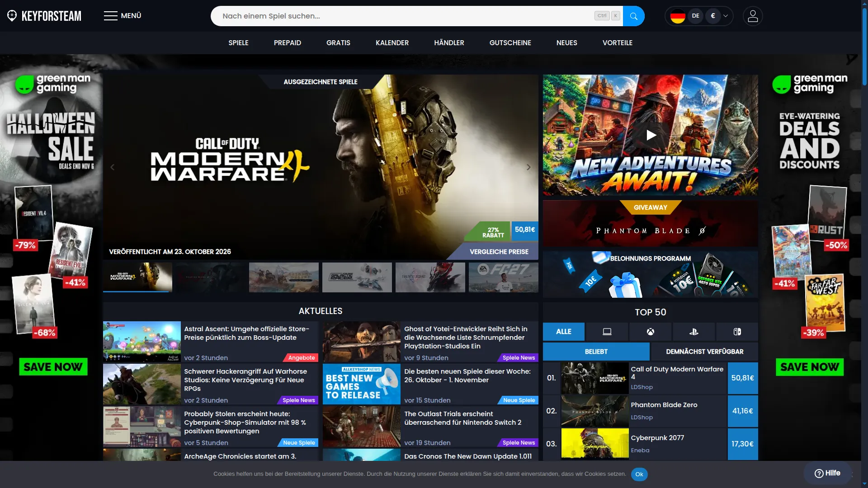
Task: Switch to DEMNÄCHST VERFÜGBAR tab
Action: [704, 352]
